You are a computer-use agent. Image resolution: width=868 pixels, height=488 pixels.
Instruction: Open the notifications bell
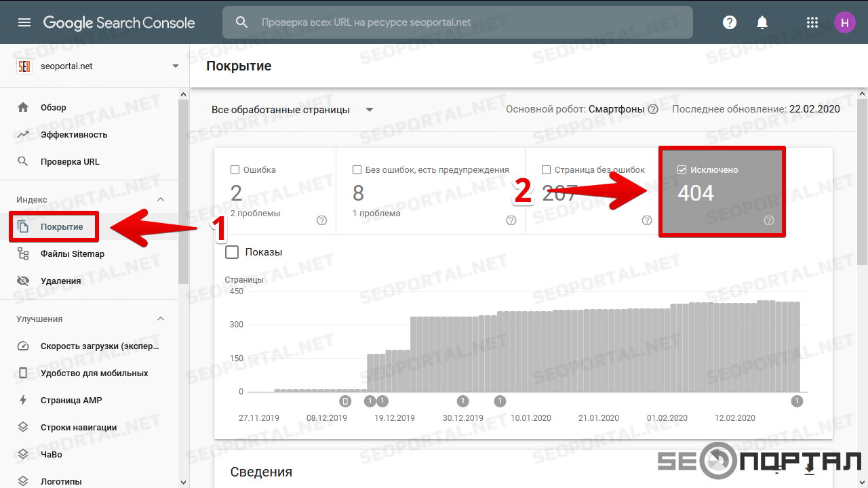[762, 22]
